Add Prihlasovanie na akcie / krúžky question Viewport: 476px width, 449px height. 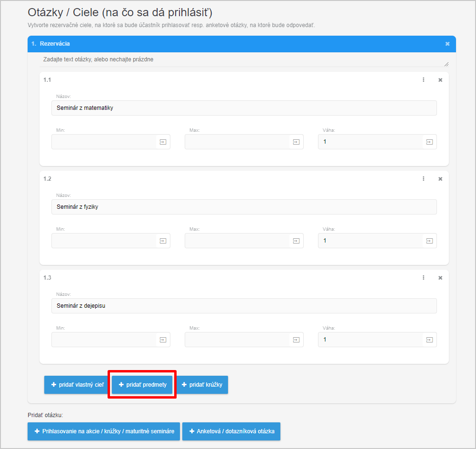[104, 431]
